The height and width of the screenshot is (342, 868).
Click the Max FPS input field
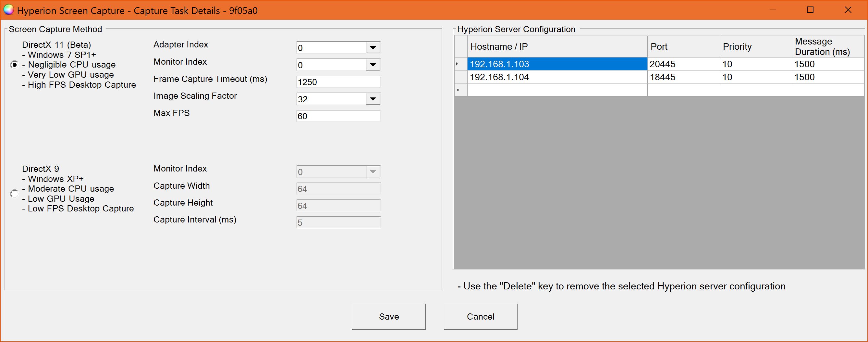click(338, 116)
